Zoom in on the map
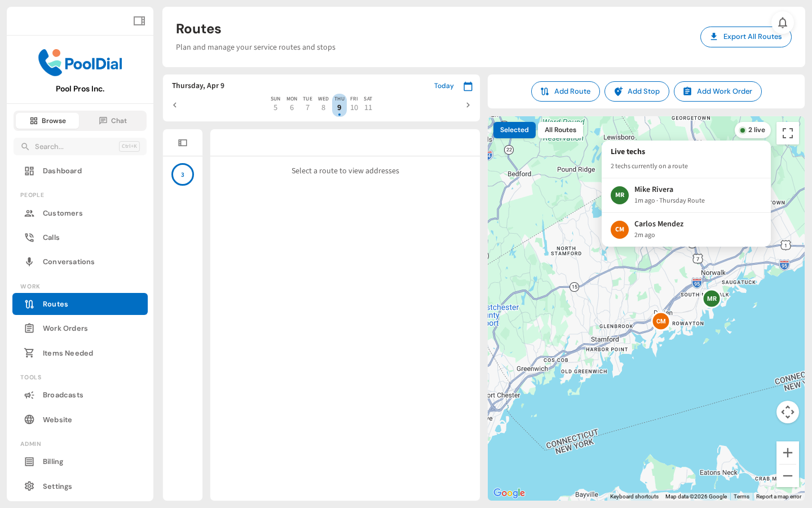Image resolution: width=812 pixels, height=508 pixels. click(787, 453)
